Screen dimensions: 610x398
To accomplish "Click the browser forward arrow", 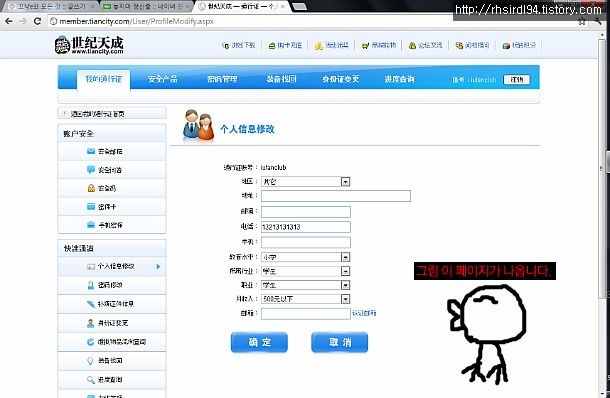I will tap(23, 21).
